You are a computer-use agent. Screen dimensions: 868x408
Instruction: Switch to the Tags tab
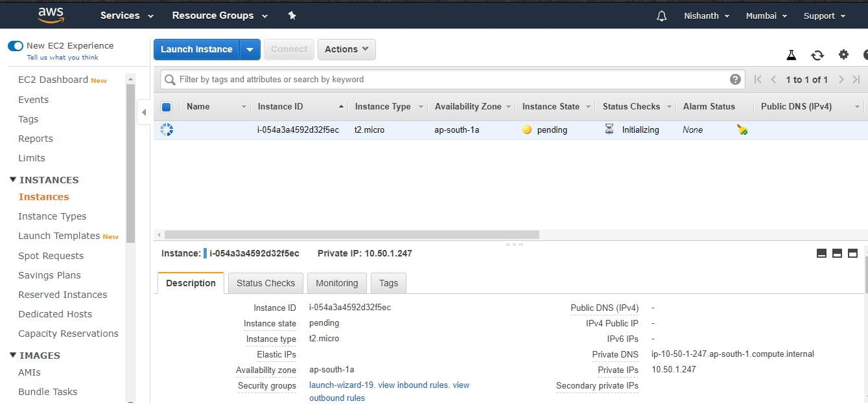tap(388, 283)
